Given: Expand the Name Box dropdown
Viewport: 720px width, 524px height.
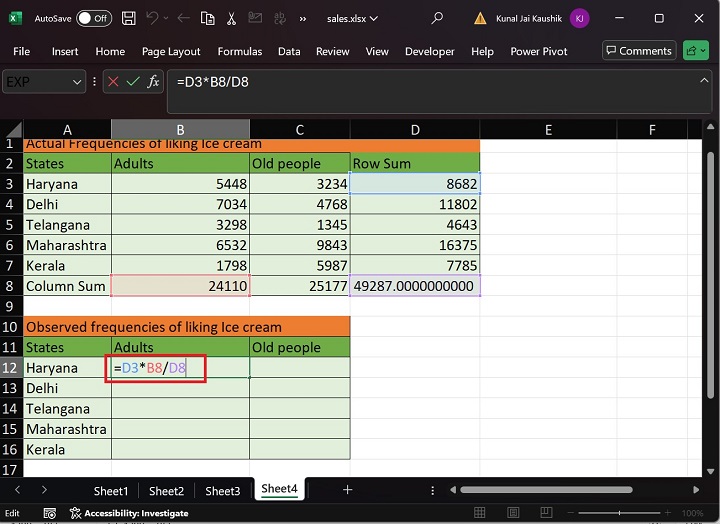Looking at the screenshot, I should click(78, 82).
